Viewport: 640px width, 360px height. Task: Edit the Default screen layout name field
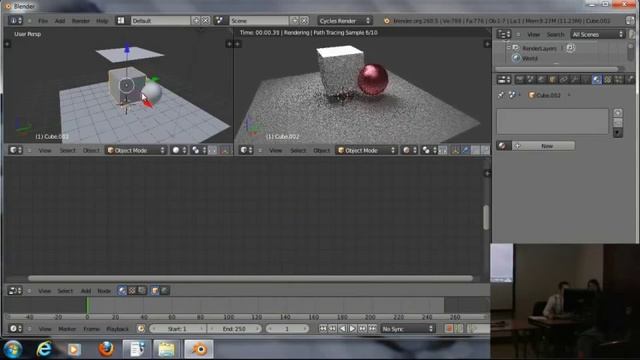click(160, 20)
